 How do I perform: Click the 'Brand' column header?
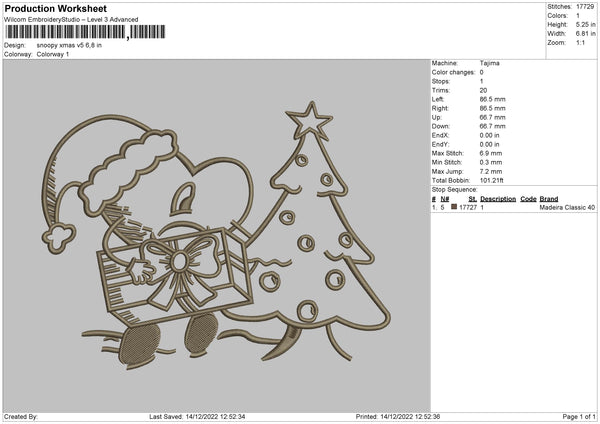click(x=549, y=199)
